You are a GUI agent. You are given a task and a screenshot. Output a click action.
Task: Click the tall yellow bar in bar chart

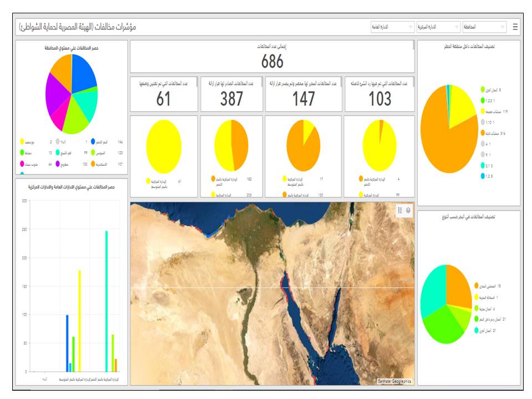point(79,320)
